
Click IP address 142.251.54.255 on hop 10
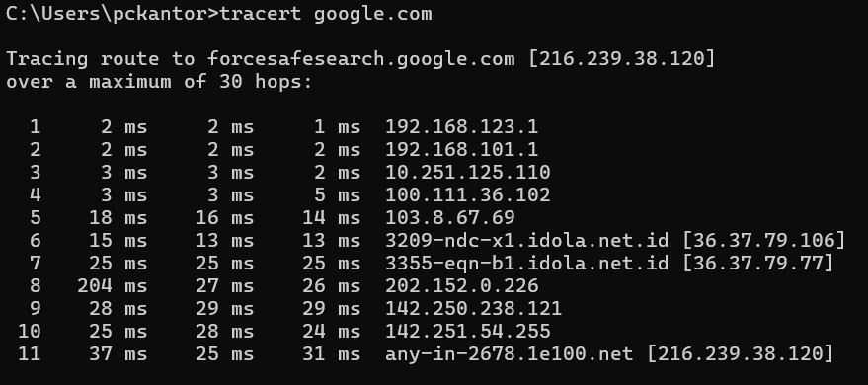(468, 332)
